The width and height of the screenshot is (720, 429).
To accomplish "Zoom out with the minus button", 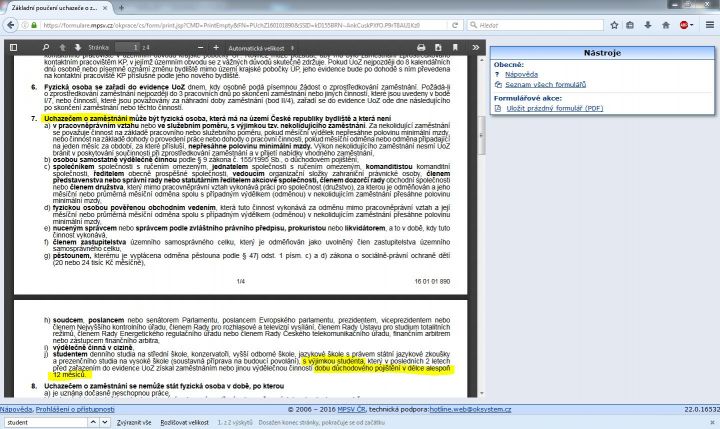I will (201, 47).
